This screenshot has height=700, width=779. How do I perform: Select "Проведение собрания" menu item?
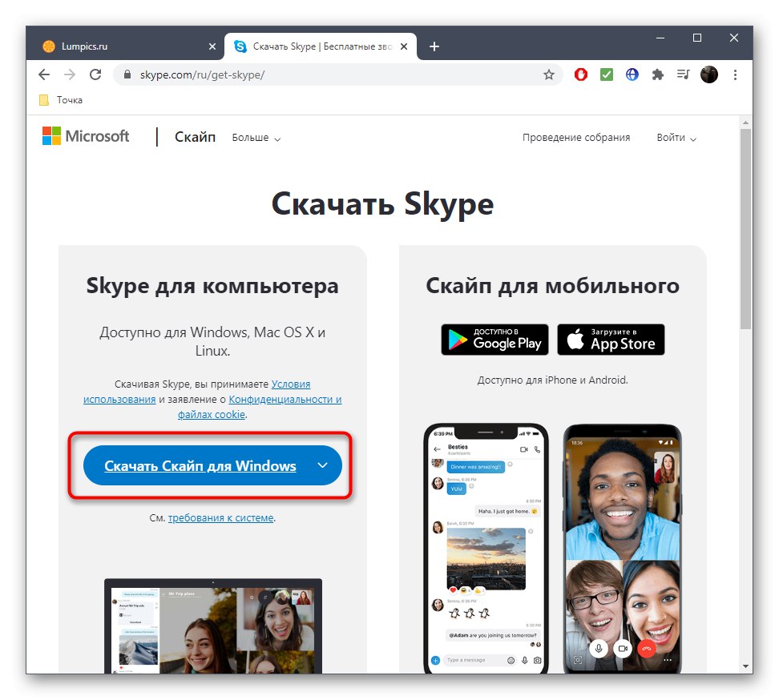click(x=576, y=137)
